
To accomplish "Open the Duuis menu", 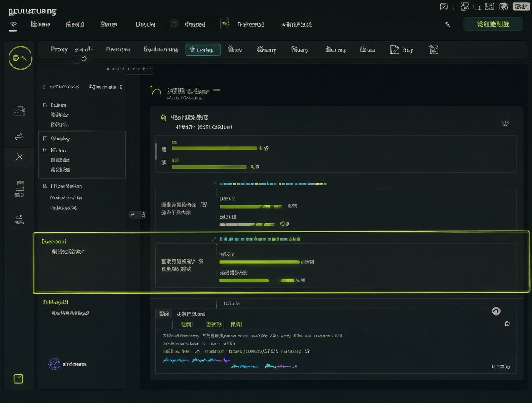I will click(145, 24).
